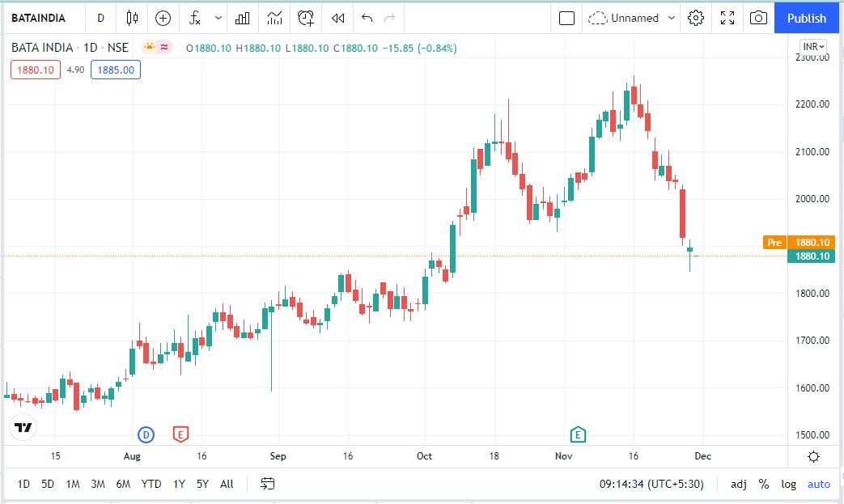Viewport: 844px width, 504px height.
Task: Open the indicators fx button
Action: click(x=195, y=18)
